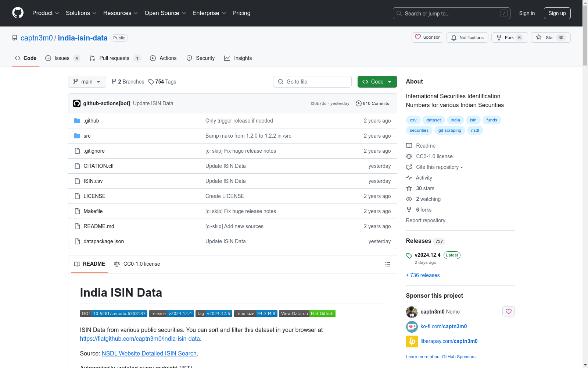Switch to the Issues tab
Image resolution: width=588 pixels, height=368 pixels.
[x=62, y=58]
